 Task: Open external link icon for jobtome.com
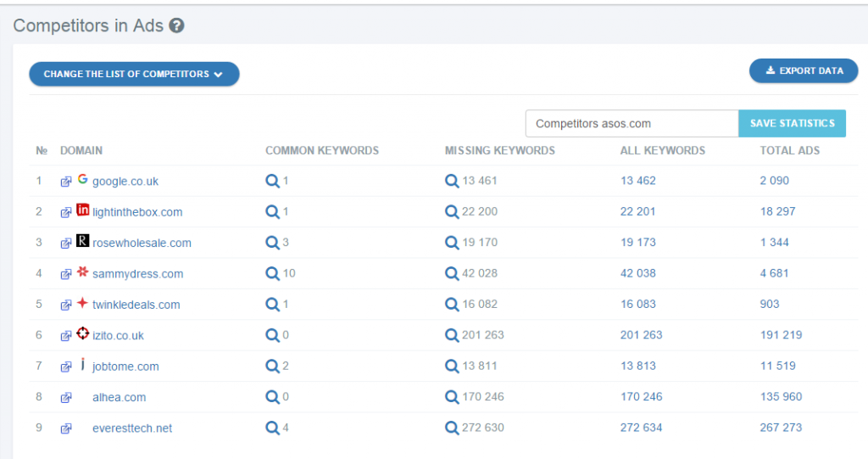tap(66, 367)
